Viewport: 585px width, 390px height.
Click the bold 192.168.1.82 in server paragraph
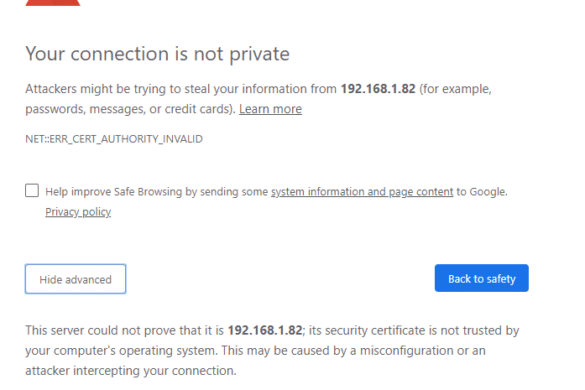tap(265, 330)
